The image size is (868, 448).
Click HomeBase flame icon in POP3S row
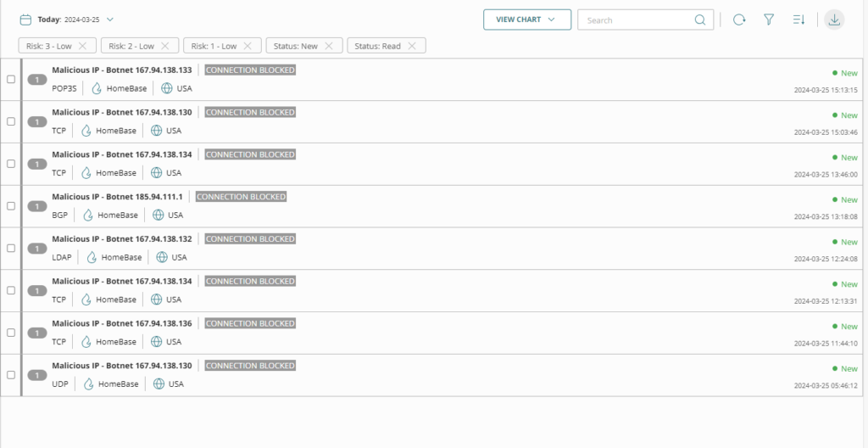pos(97,88)
